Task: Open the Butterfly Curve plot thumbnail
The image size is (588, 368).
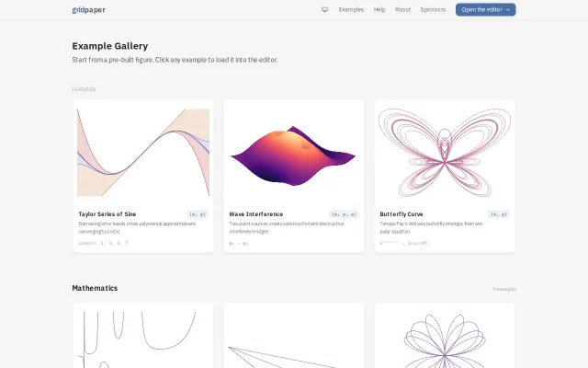Action: tap(445, 153)
